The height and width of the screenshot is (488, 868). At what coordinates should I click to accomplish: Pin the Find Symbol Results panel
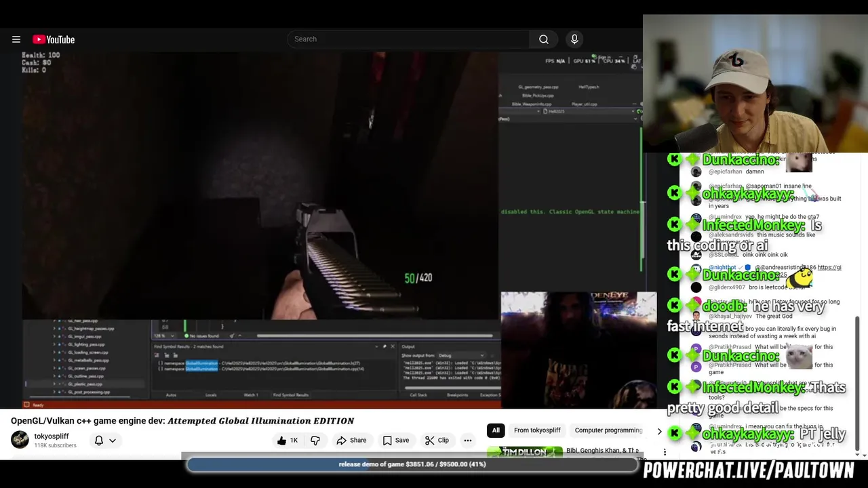[384, 346]
